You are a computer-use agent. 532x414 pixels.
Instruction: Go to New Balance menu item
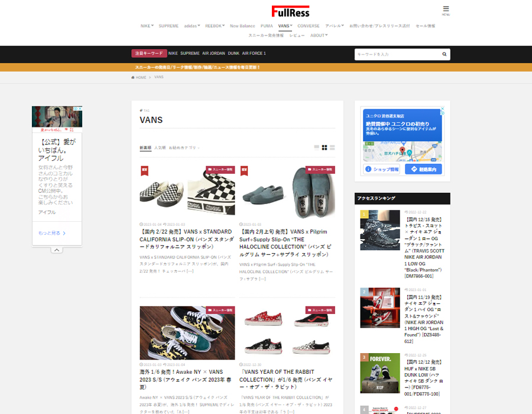click(242, 26)
